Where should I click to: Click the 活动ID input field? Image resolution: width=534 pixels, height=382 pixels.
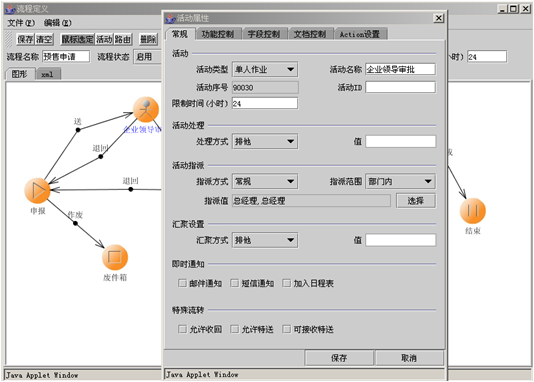coord(400,87)
